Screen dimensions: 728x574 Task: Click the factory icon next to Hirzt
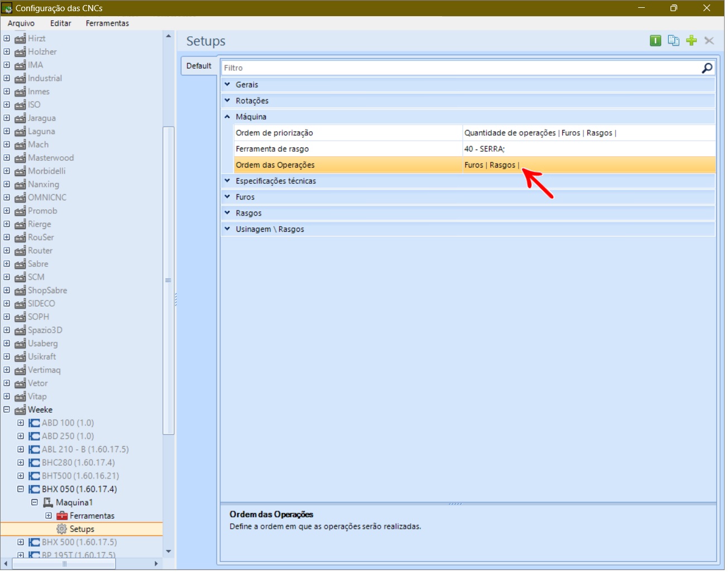pos(20,39)
